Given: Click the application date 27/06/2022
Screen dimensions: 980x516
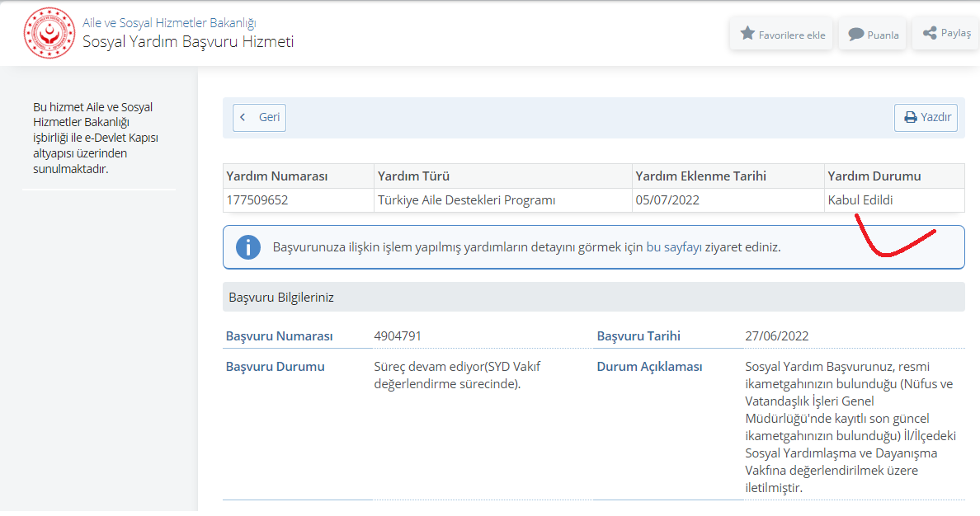Looking at the screenshot, I should click(x=776, y=336).
